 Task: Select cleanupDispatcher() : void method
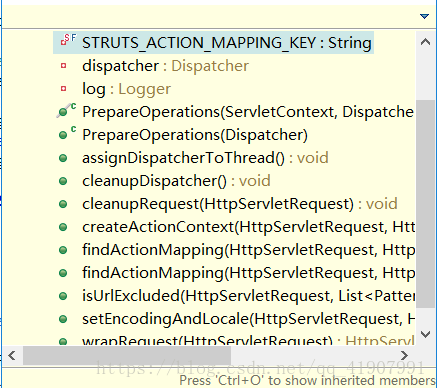pos(176,181)
